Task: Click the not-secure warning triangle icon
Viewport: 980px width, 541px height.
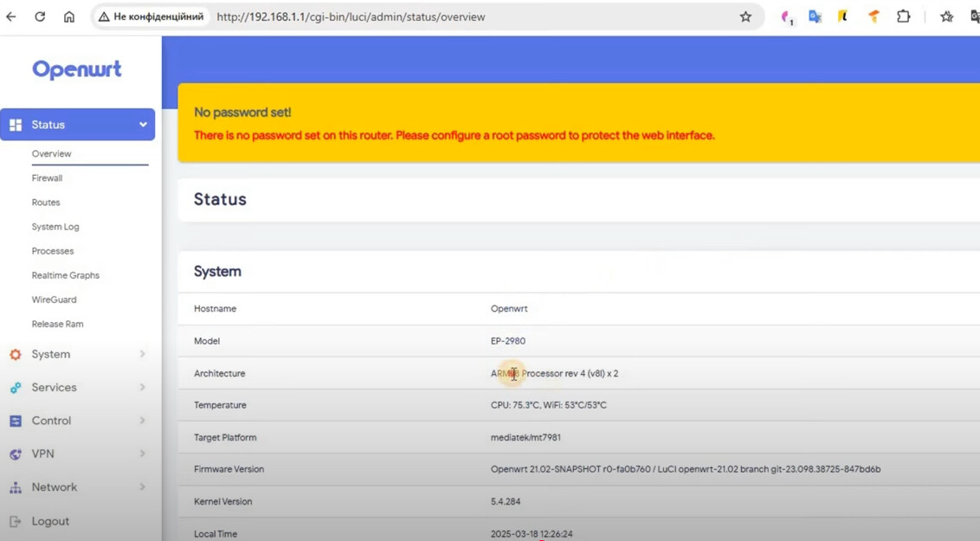Action: pyautogui.click(x=104, y=16)
